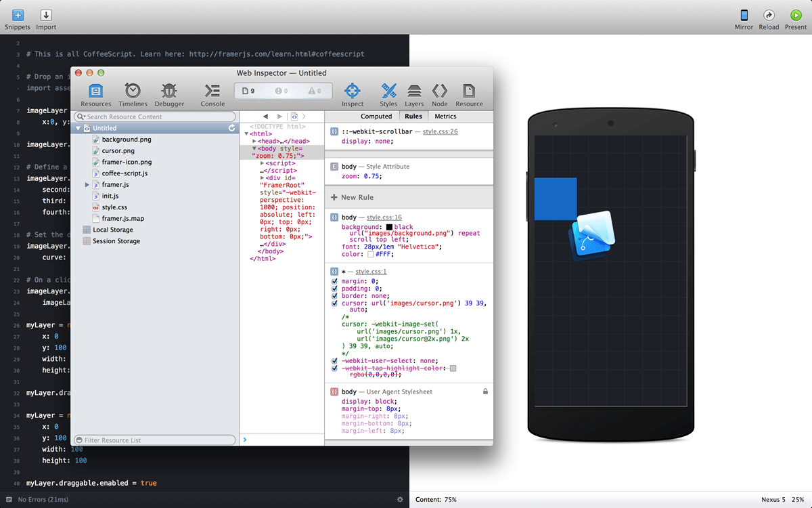Uncheck the margin: 0 property
The image size is (812, 508).
tap(334, 281)
